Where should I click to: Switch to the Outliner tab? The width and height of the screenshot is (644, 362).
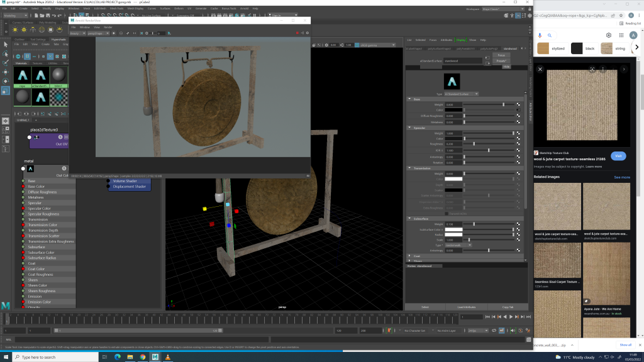(19, 40)
